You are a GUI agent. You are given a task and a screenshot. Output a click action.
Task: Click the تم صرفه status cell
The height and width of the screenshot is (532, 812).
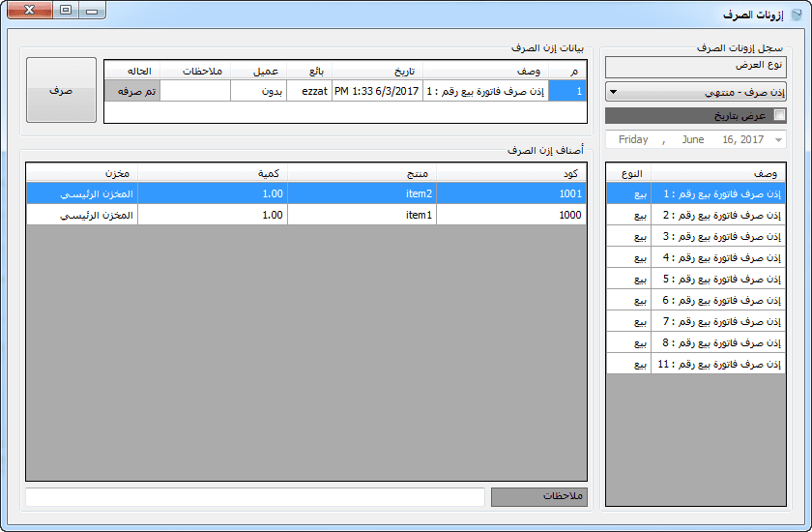tap(132, 91)
